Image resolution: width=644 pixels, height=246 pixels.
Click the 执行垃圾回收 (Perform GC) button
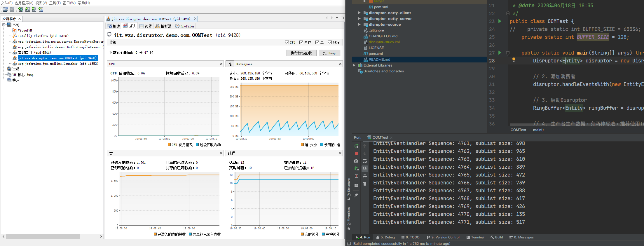coord(301,53)
